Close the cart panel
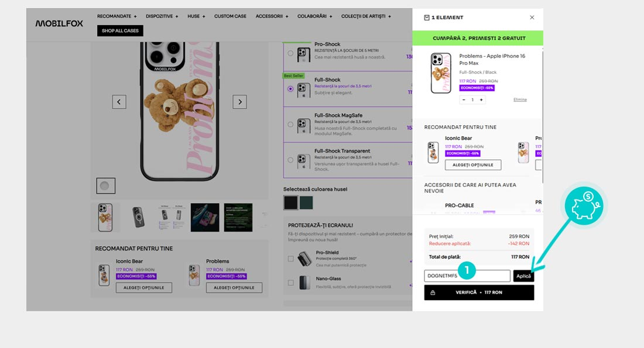 coord(532,18)
